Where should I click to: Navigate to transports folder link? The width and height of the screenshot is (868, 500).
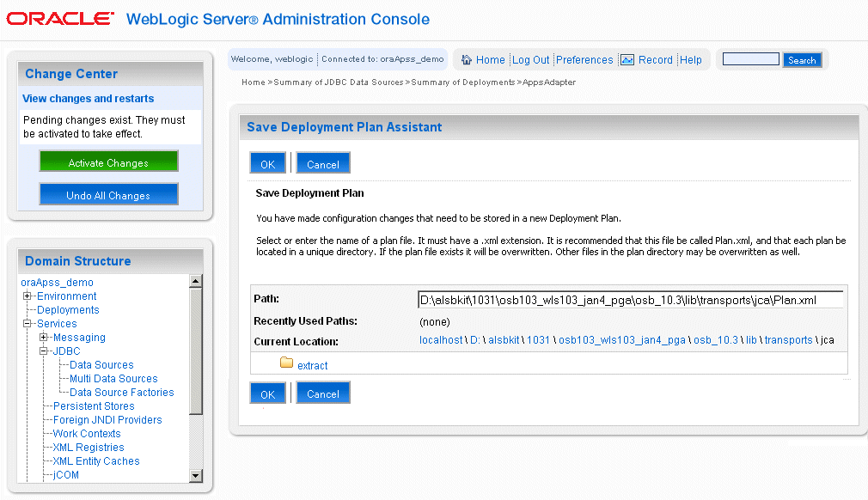788,340
